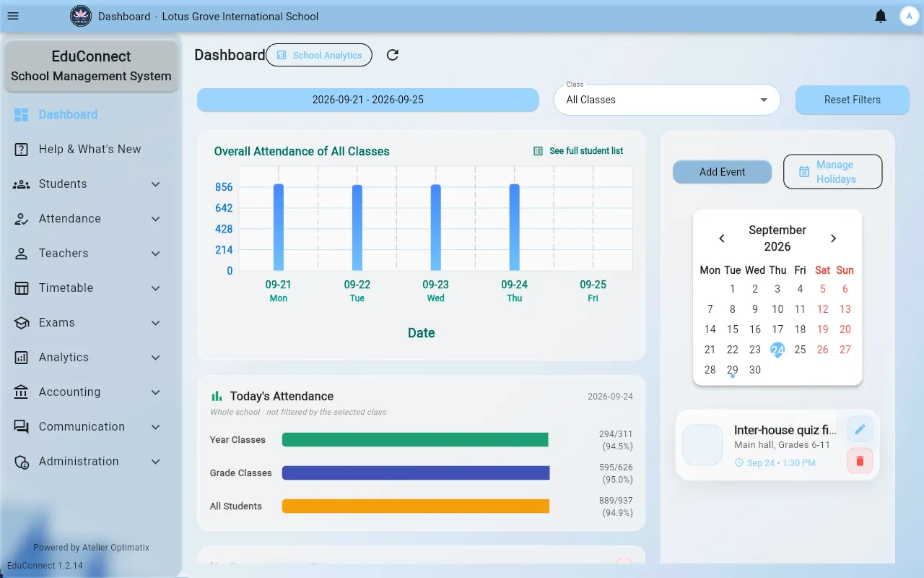Click the Attendance person-check icon

pyautogui.click(x=22, y=219)
